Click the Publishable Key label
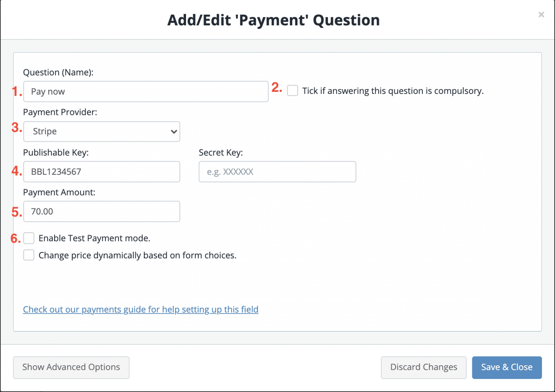 click(56, 152)
